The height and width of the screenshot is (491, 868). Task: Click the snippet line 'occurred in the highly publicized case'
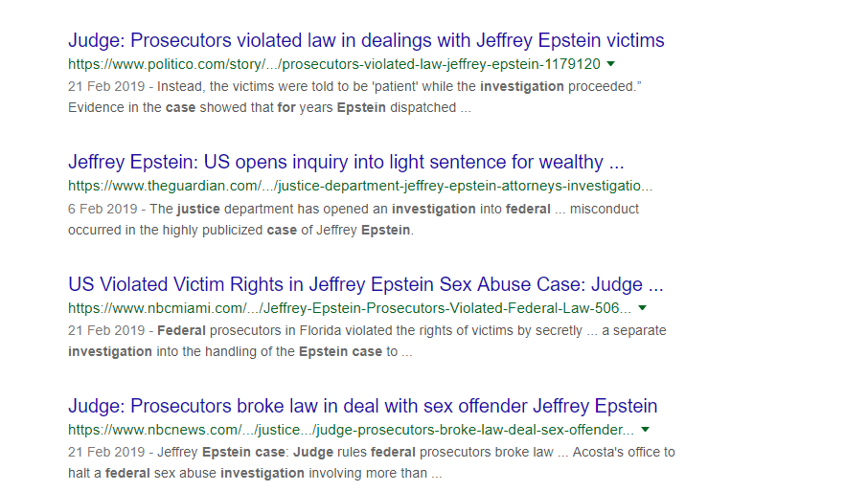tap(240, 230)
